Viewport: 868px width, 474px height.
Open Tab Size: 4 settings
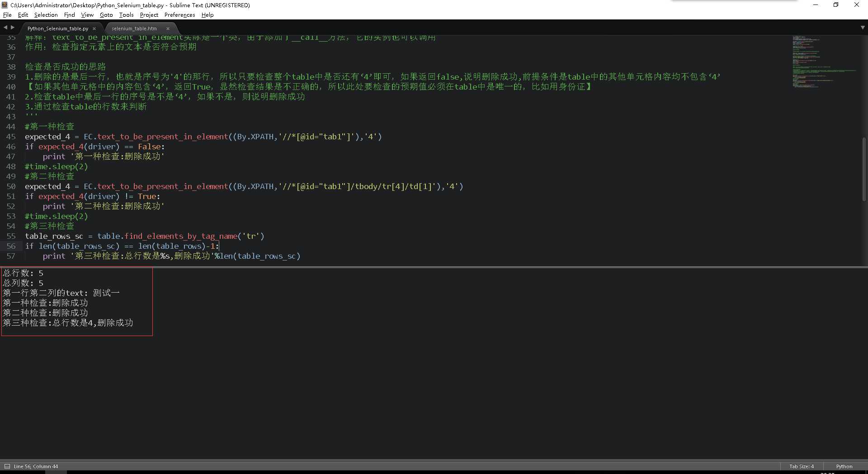tap(802, 466)
